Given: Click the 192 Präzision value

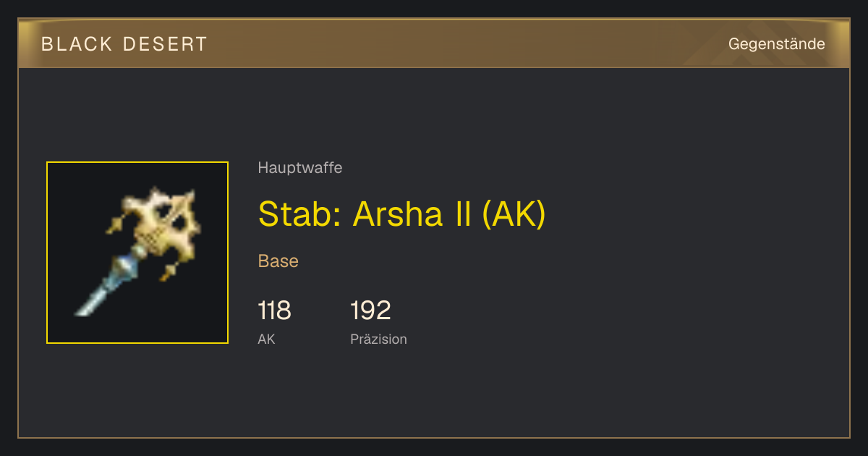Looking at the screenshot, I should (370, 311).
